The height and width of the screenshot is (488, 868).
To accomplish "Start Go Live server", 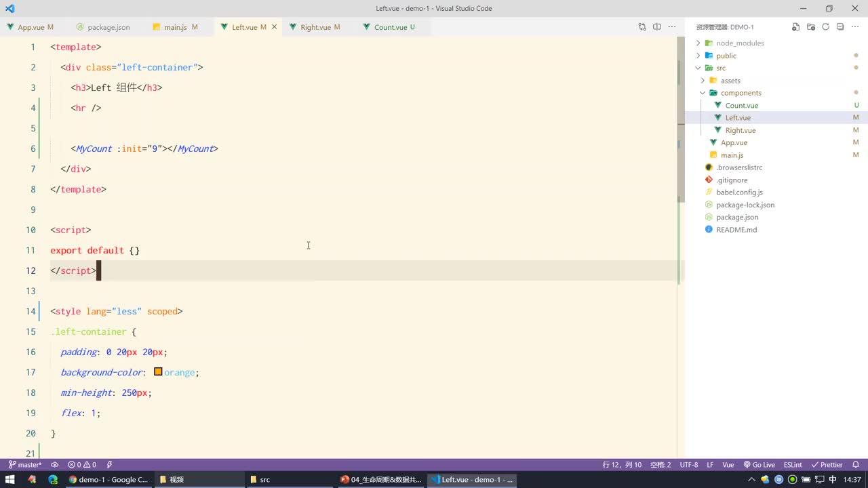I will pos(759,465).
